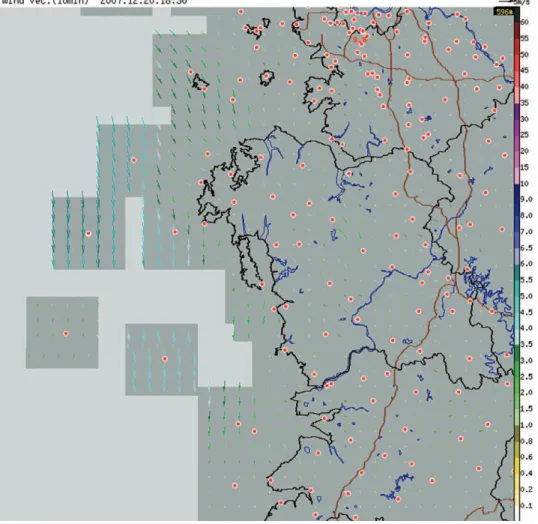Click the yellow 596m elevation label

coord(503,12)
